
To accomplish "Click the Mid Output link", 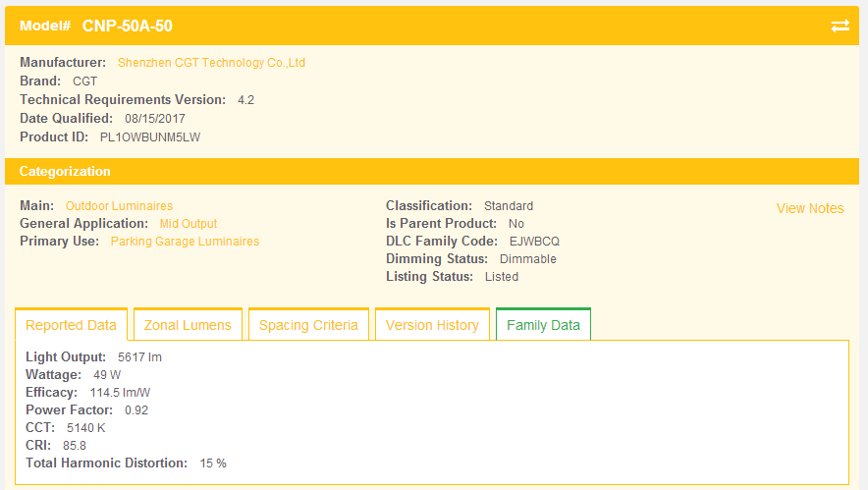I will (189, 224).
